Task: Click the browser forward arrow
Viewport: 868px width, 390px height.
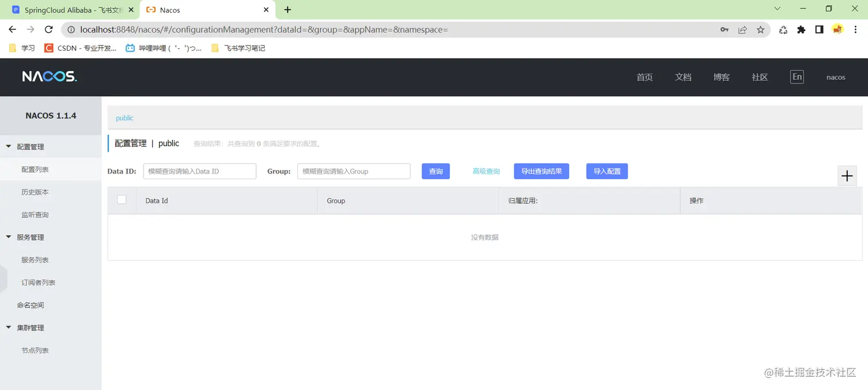Action: click(x=30, y=29)
